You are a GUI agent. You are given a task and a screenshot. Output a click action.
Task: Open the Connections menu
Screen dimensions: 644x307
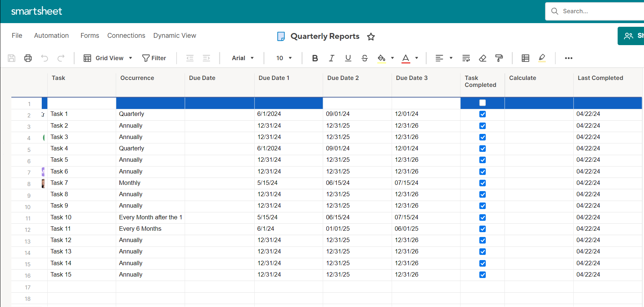tap(126, 36)
